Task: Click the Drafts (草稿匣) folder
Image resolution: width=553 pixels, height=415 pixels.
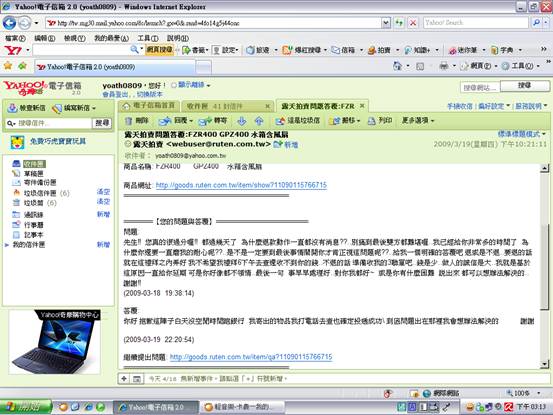Action: tap(34, 173)
